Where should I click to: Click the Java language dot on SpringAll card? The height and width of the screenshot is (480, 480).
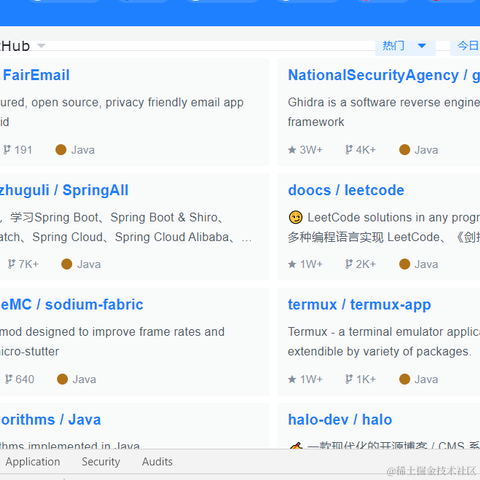click(67, 264)
